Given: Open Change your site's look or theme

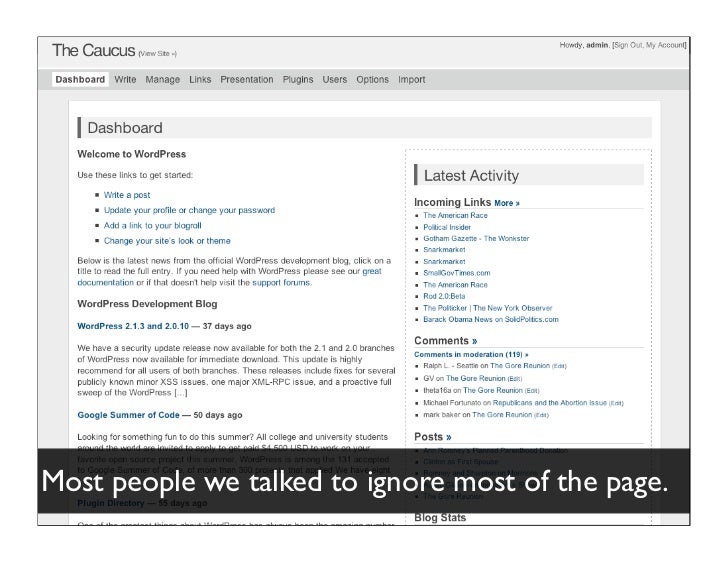Looking at the screenshot, I should tap(167, 241).
